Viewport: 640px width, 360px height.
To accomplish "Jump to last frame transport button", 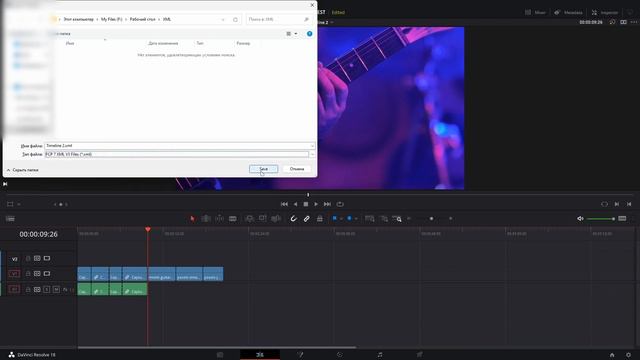I will click(x=327, y=204).
